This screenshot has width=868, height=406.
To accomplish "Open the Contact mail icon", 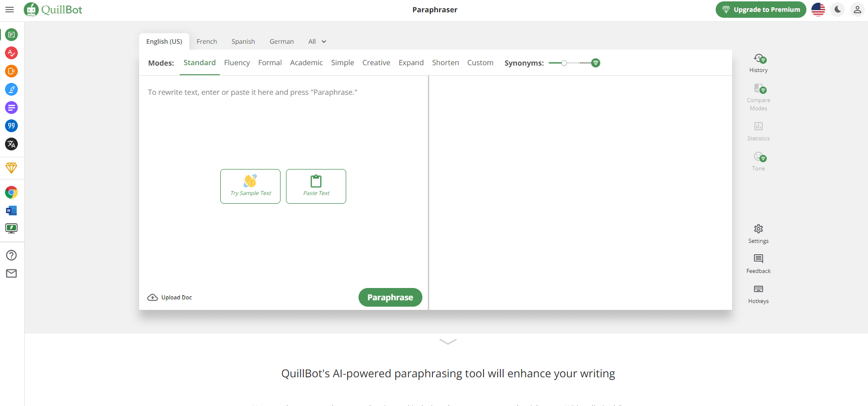I will pos(11,273).
